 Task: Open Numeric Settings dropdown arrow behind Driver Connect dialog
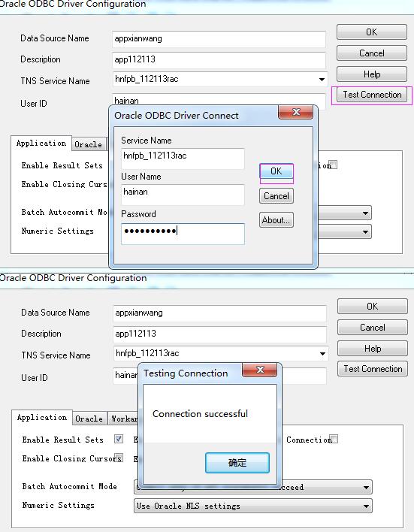coord(365,231)
